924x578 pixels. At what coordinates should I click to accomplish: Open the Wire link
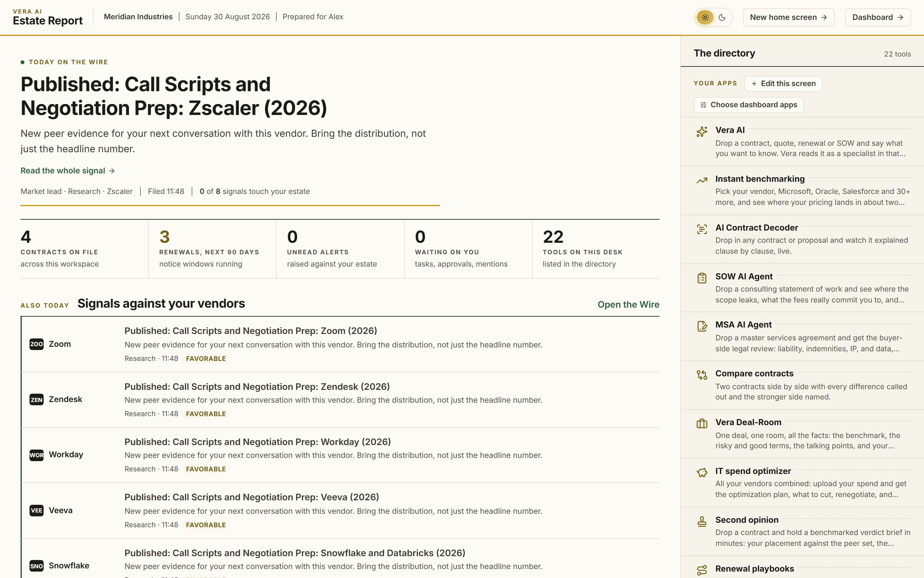coord(628,304)
